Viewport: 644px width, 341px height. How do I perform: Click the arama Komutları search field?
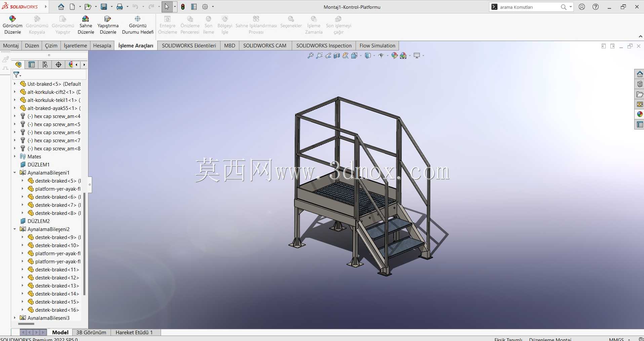(x=529, y=7)
